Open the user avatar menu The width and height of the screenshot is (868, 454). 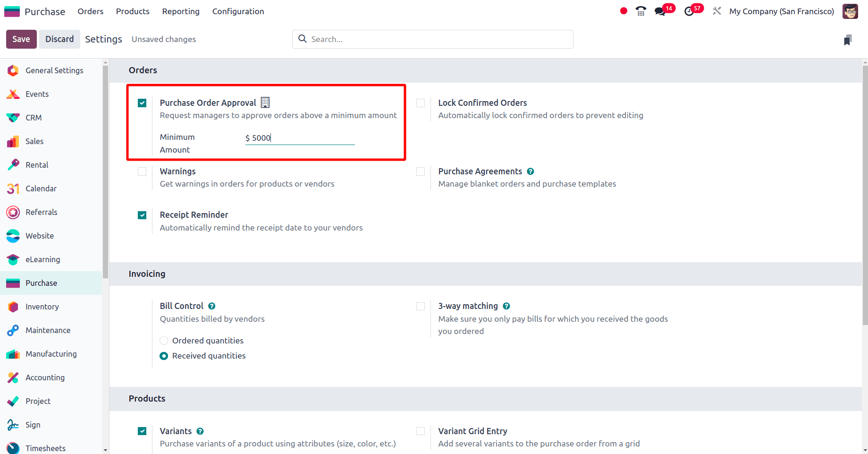tap(850, 11)
